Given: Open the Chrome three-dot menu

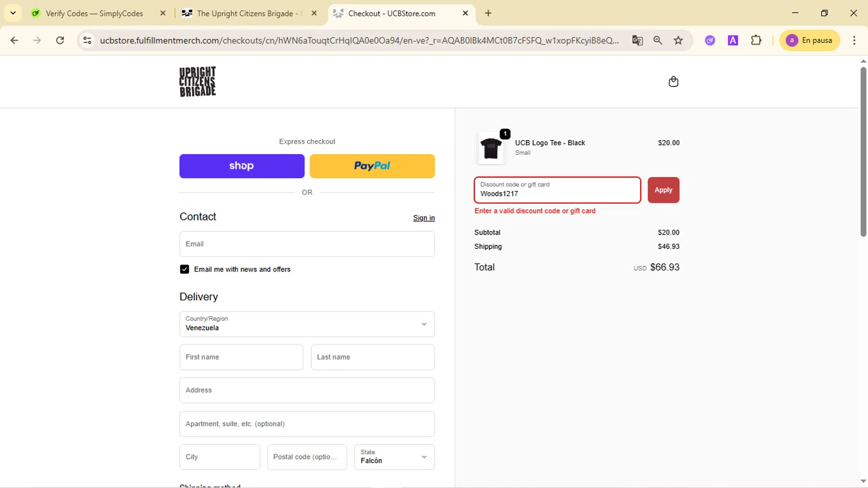Looking at the screenshot, I should click(x=854, y=41).
